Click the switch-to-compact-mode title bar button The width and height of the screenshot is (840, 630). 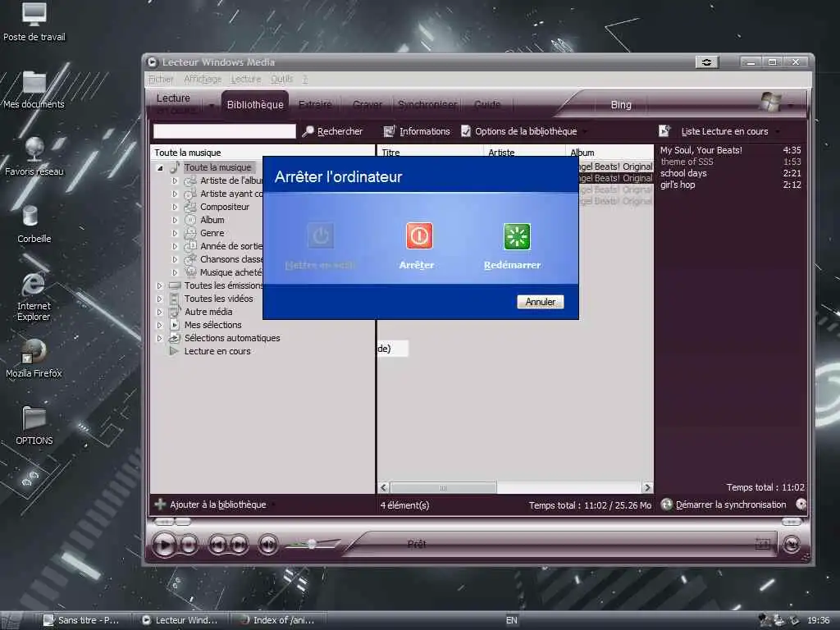point(706,62)
